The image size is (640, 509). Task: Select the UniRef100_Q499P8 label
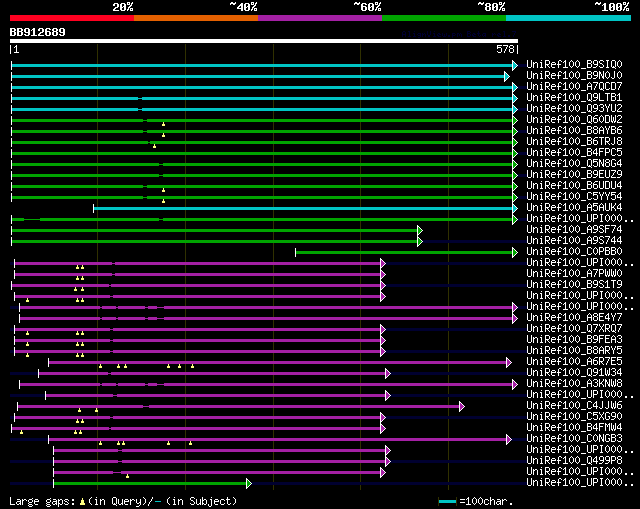tap(574, 461)
